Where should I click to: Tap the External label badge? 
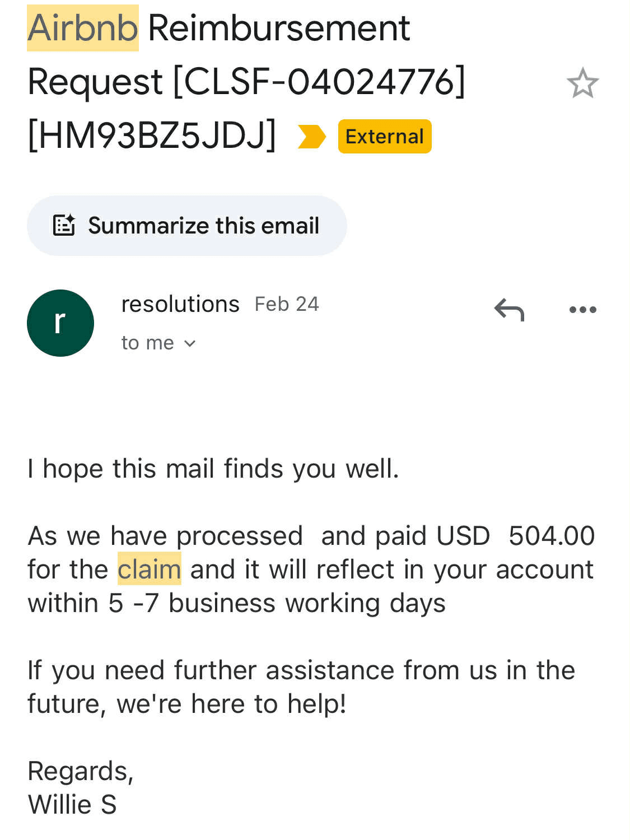(x=384, y=137)
